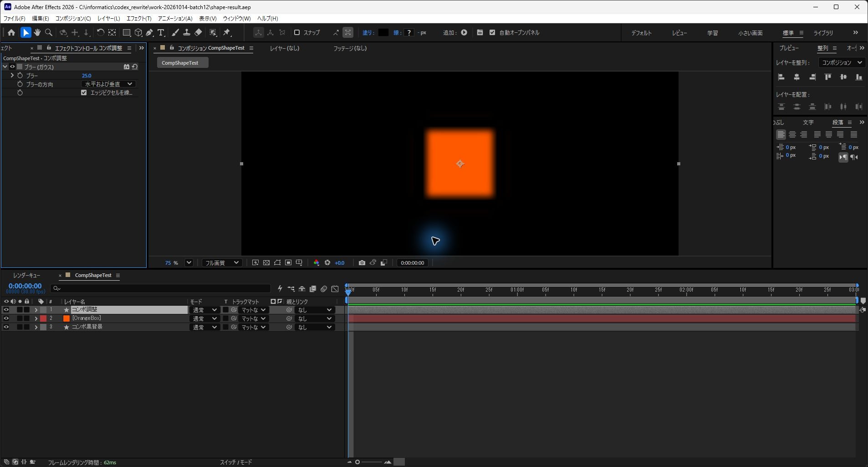Open the エフェクト(T) menu
The width and height of the screenshot is (868, 467).
point(139,19)
